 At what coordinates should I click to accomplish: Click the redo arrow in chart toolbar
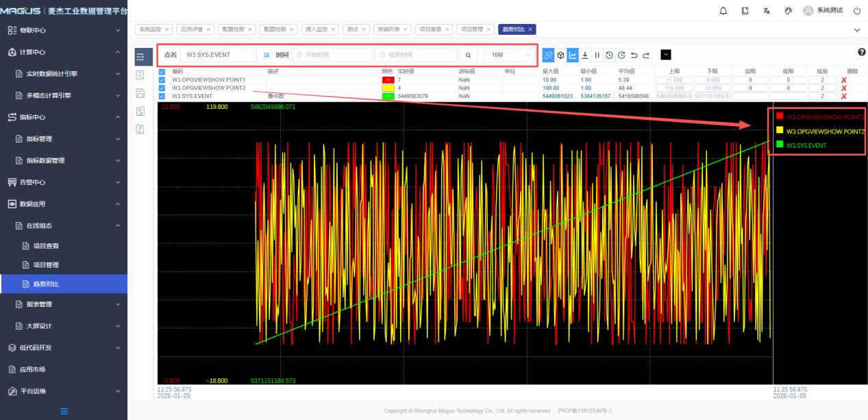(x=646, y=55)
